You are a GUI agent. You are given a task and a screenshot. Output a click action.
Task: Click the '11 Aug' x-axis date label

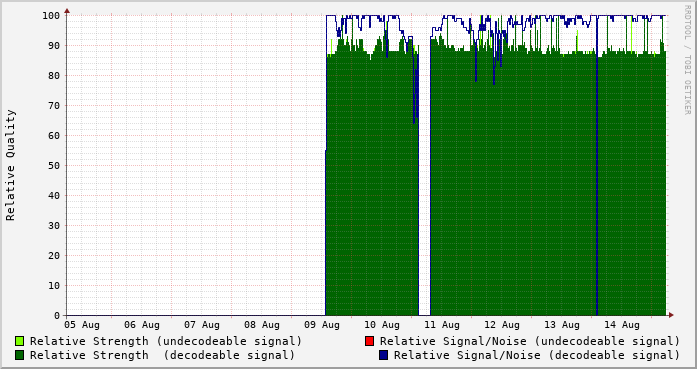point(442,325)
